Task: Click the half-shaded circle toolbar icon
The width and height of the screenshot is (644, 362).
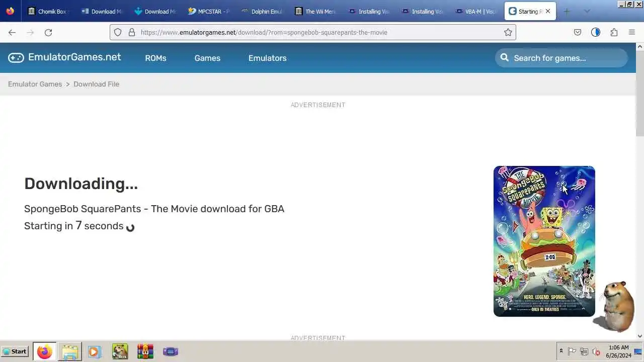Action: point(596,32)
